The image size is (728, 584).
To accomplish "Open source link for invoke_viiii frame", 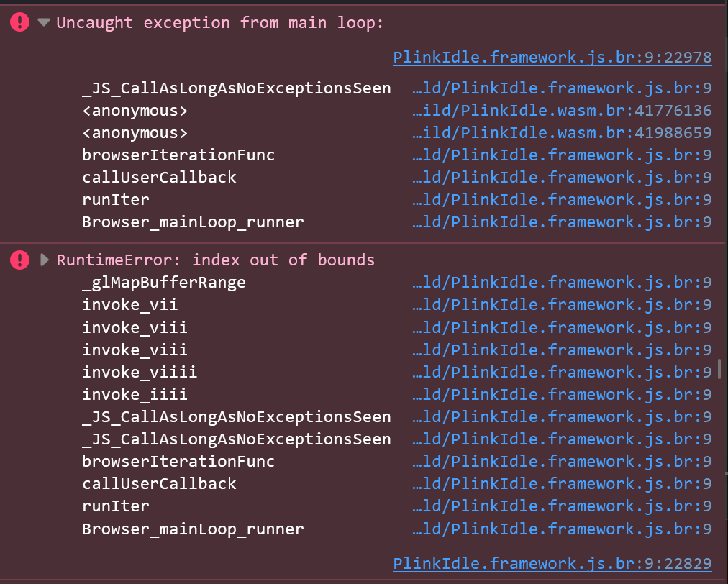I will 562,372.
